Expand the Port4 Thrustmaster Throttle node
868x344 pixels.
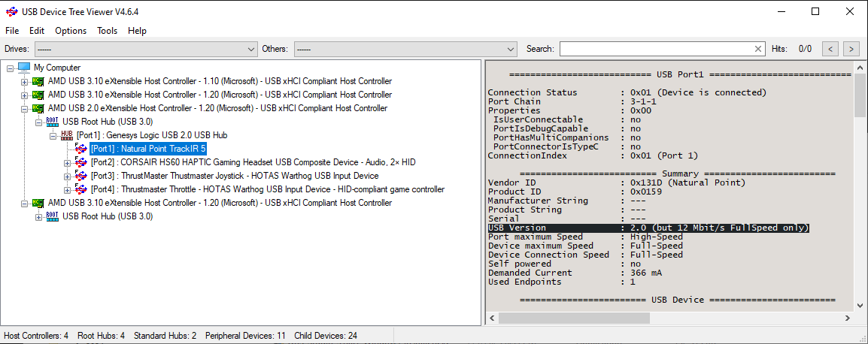point(67,190)
